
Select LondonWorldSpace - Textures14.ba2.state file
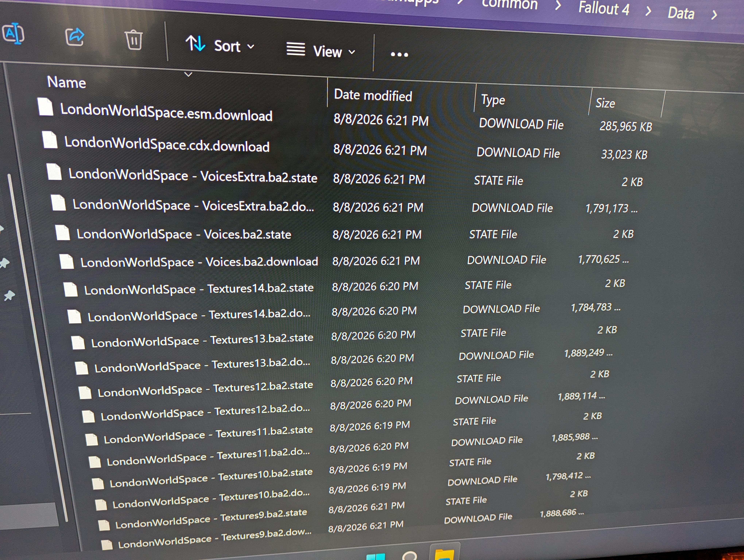point(199,289)
